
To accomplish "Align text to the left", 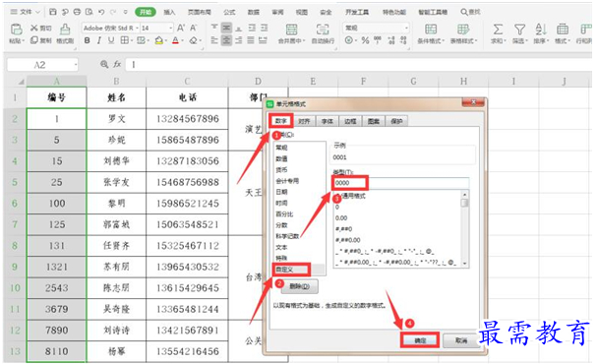I will click(x=214, y=40).
